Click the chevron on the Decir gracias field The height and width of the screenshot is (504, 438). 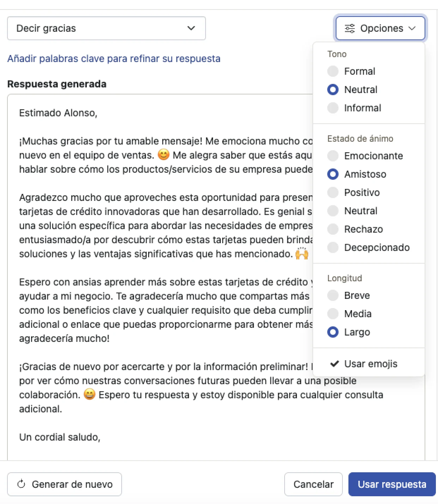click(191, 28)
